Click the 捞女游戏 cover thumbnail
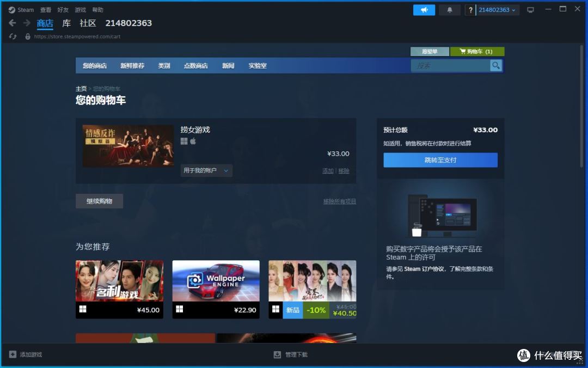This screenshot has width=588, height=368. click(128, 146)
